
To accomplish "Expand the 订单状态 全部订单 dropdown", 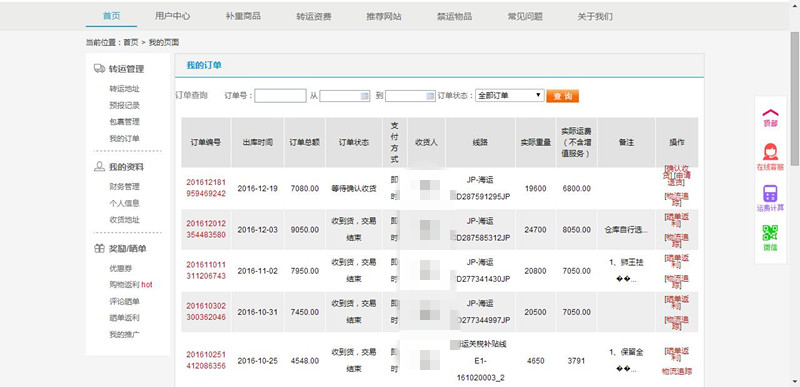I will click(x=510, y=95).
